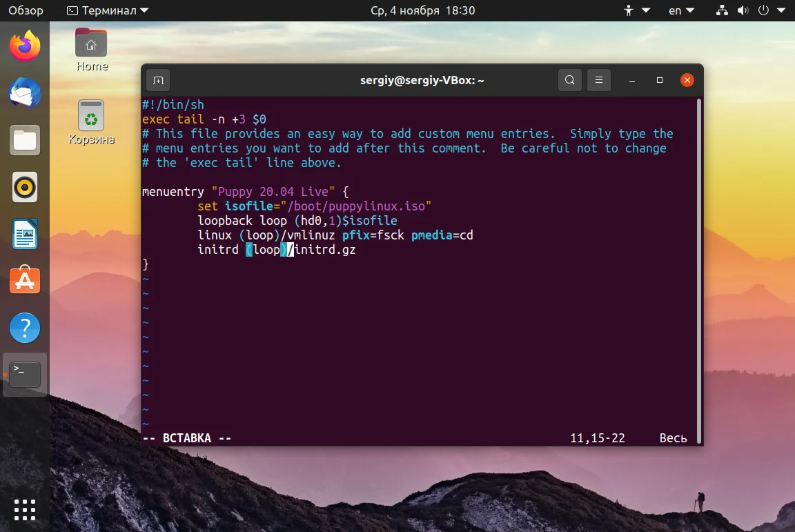Launch LibreOffice Writer from dock
Image resolution: width=795 pixels, height=532 pixels.
(x=24, y=234)
